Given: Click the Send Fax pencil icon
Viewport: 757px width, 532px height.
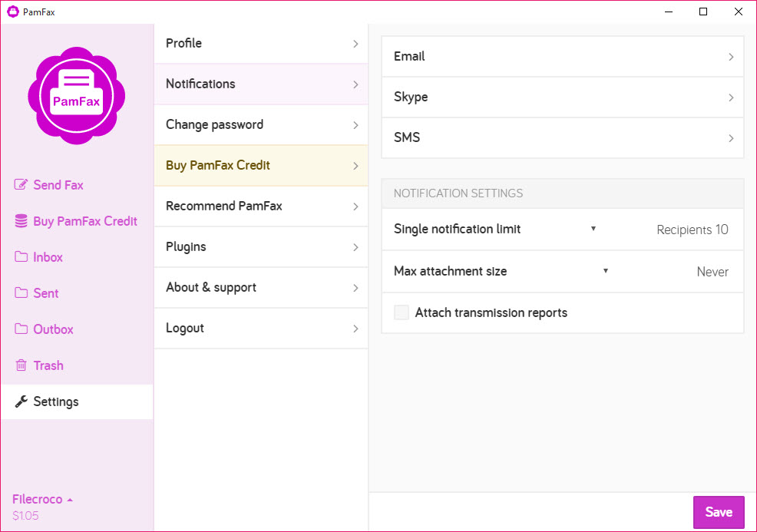Looking at the screenshot, I should tap(21, 185).
